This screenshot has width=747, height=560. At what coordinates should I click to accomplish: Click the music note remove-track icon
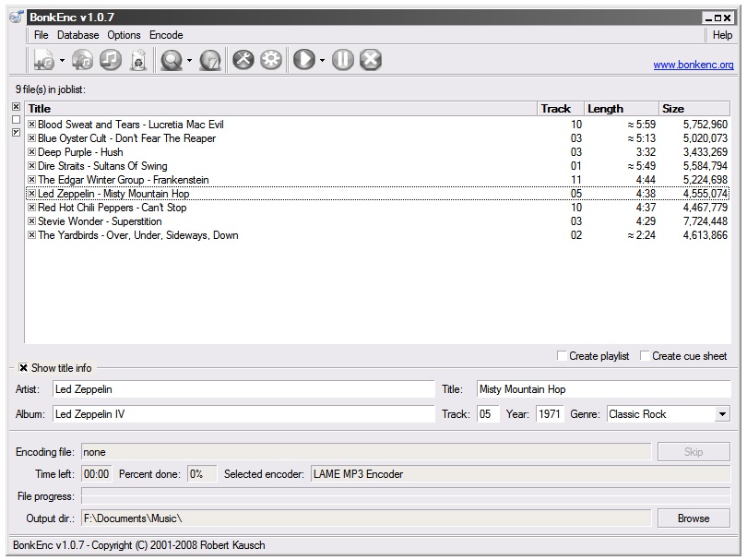(x=110, y=60)
